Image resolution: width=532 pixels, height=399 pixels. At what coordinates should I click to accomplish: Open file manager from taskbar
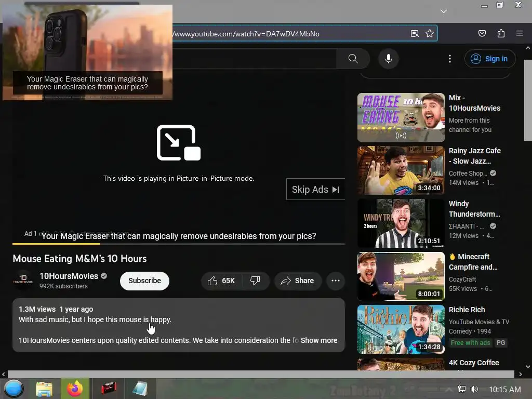[x=44, y=389]
